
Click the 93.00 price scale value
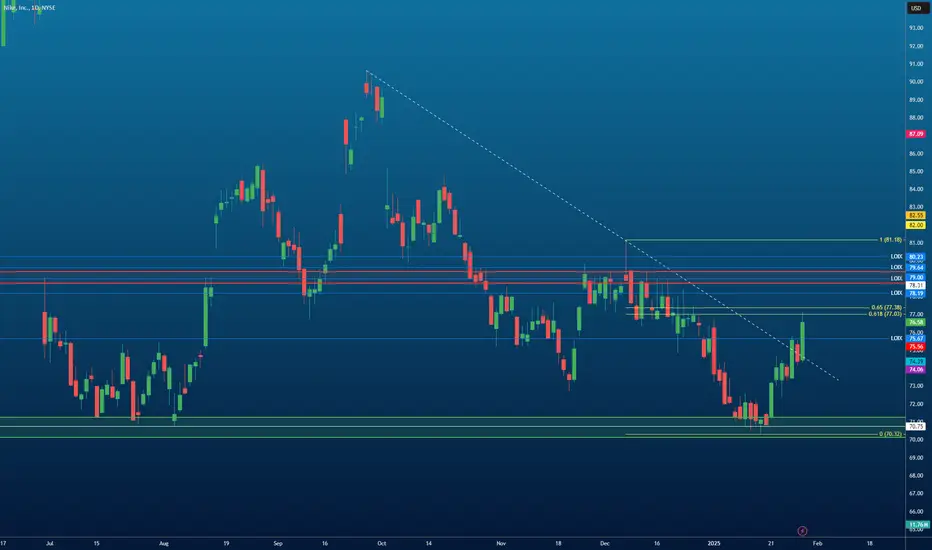[916, 28]
